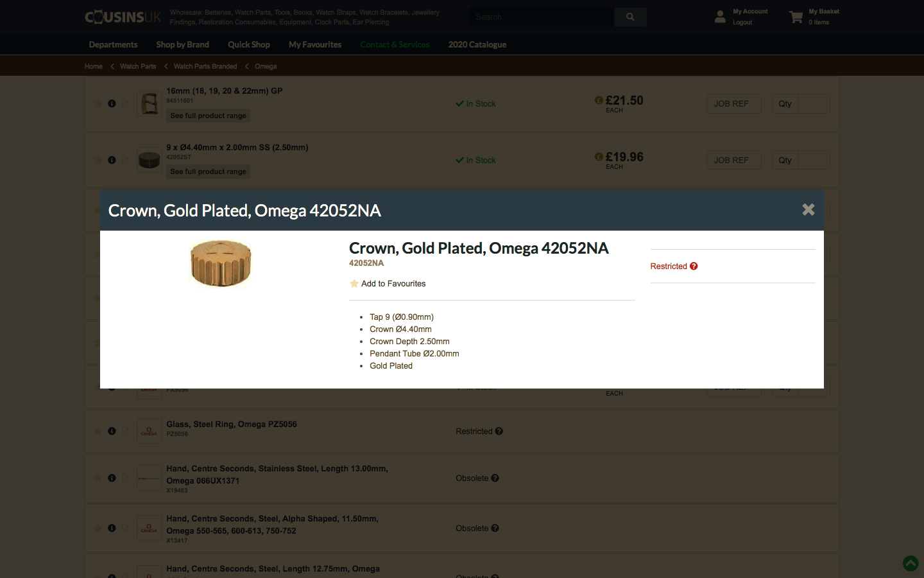Viewport: 924px width, 578px height.
Task: Open the shopping basket cart icon
Action: (x=796, y=17)
